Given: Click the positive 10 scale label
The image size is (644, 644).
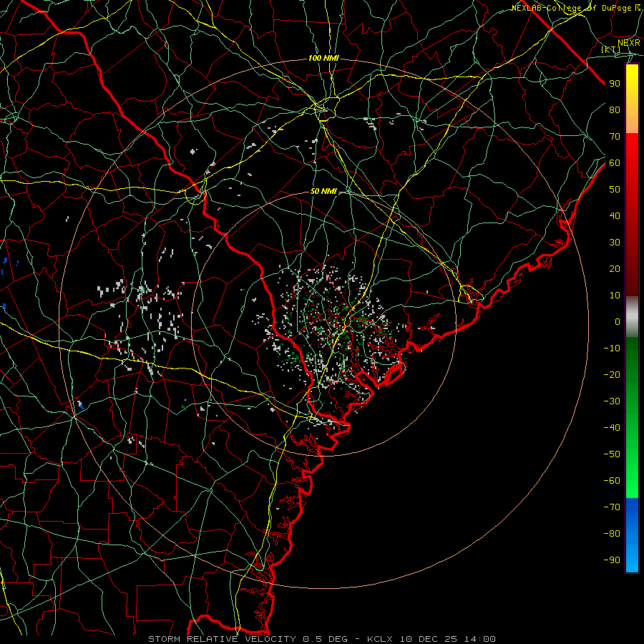Looking at the screenshot, I should coord(615,296).
